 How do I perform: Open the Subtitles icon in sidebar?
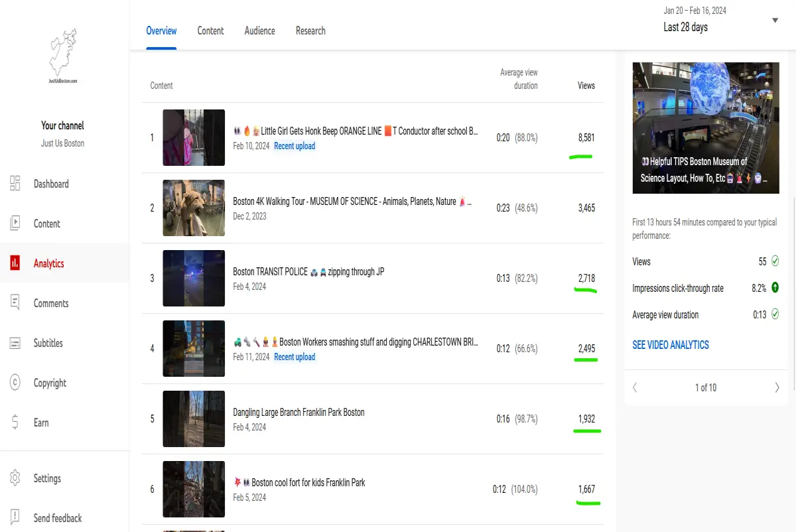coord(15,343)
